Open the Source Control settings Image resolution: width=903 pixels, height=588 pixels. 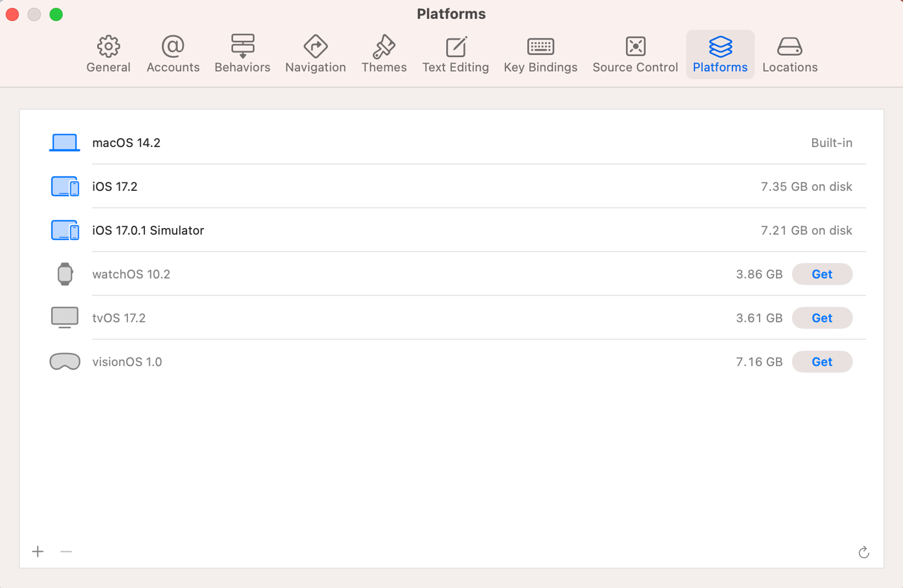click(x=635, y=54)
